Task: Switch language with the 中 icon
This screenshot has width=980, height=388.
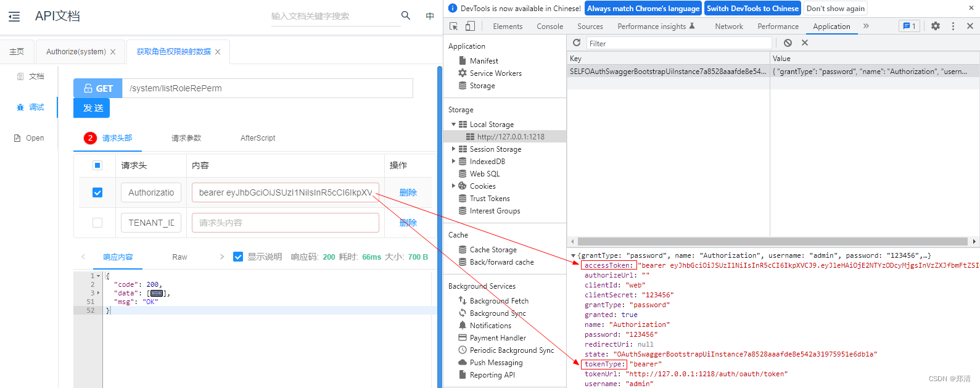Action: point(430,16)
